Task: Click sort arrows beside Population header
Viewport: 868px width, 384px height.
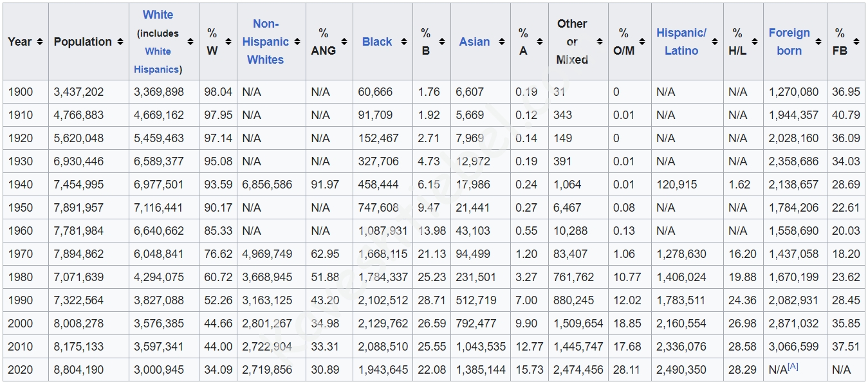Action: [120, 42]
